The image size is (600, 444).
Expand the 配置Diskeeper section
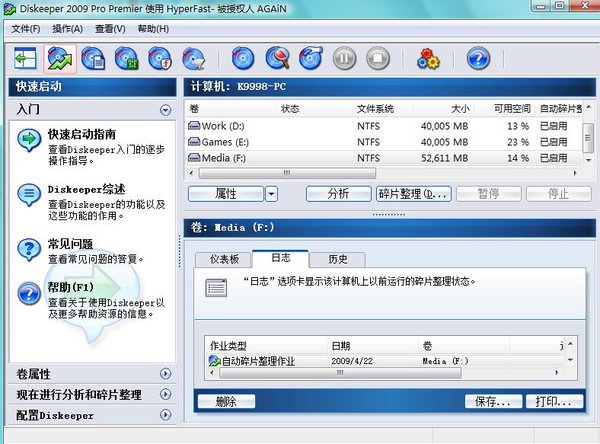coord(165,415)
